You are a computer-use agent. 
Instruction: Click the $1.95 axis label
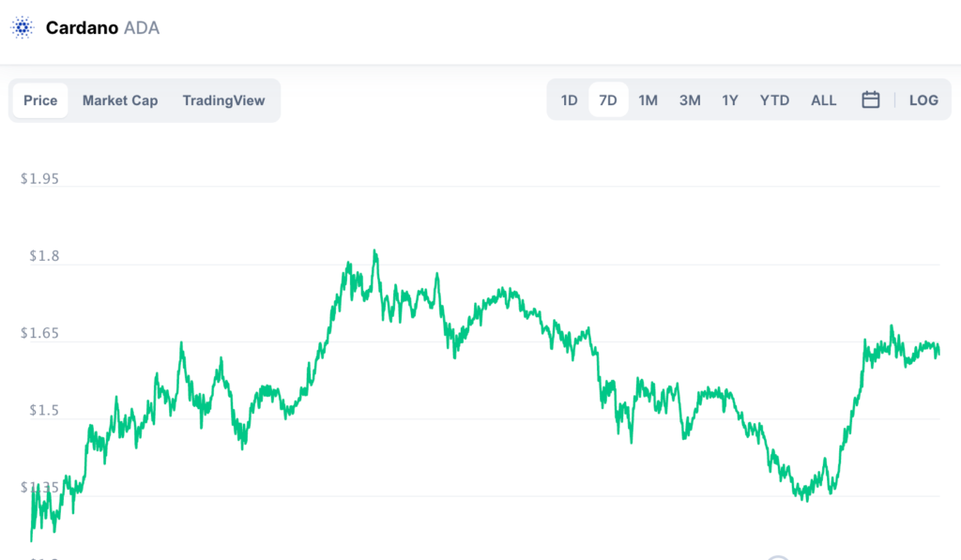(x=39, y=179)
